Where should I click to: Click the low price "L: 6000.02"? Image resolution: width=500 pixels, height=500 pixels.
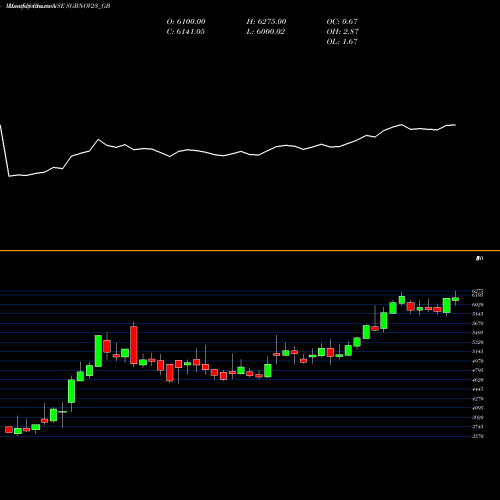265,32
